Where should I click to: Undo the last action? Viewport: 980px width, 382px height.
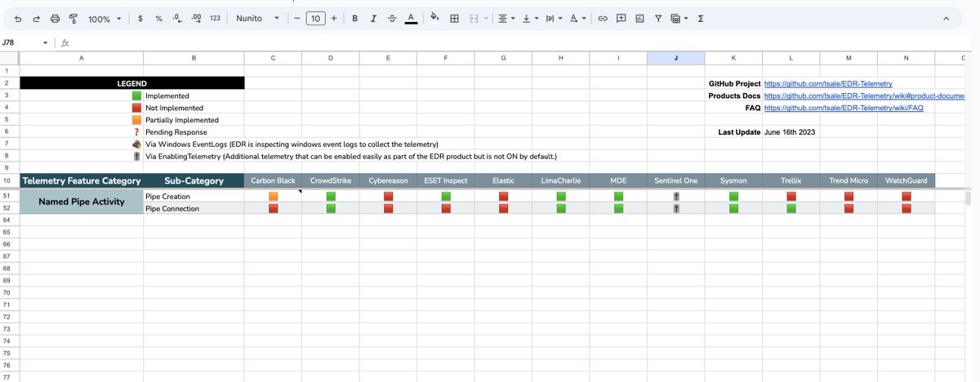(17, 18)
